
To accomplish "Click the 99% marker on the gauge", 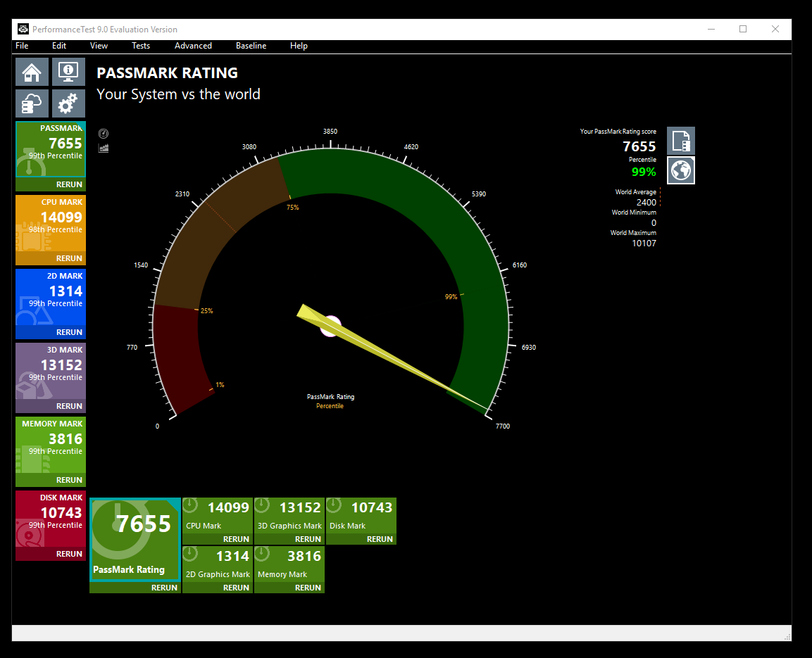I will pos(451,297).
